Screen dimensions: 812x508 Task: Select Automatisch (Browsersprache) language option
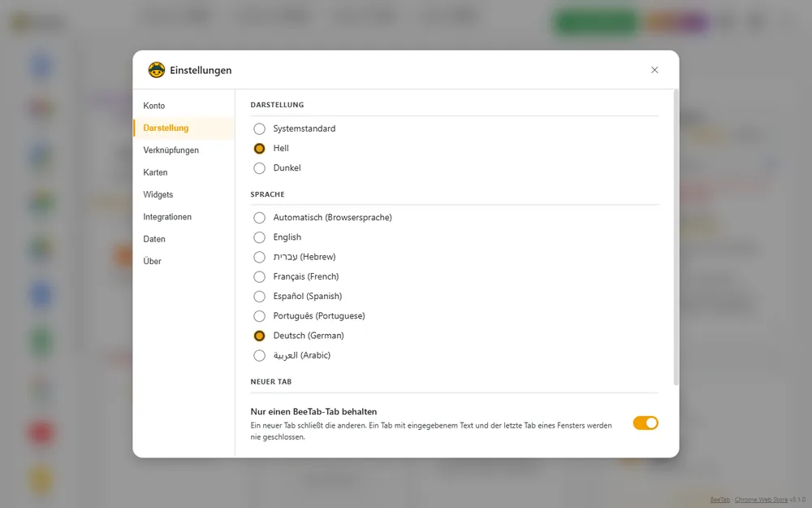tap(260, 218)
